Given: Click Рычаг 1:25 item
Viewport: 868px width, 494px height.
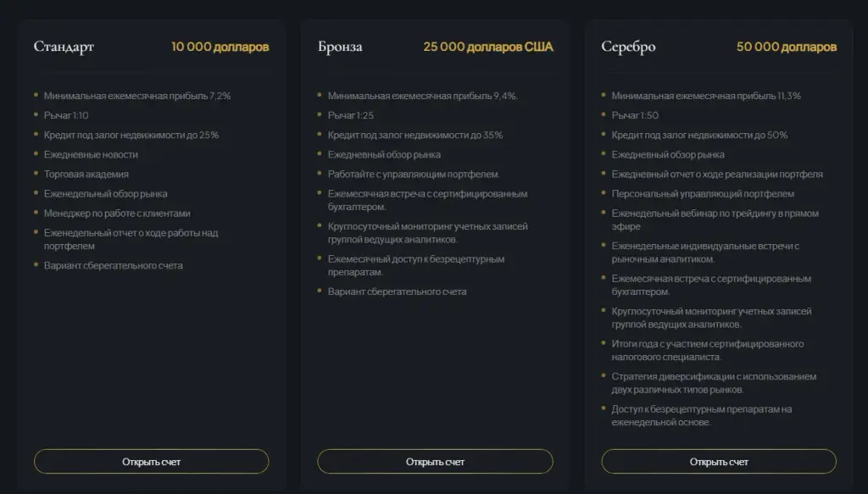Looking at the screenshot, I should point(350,115).
